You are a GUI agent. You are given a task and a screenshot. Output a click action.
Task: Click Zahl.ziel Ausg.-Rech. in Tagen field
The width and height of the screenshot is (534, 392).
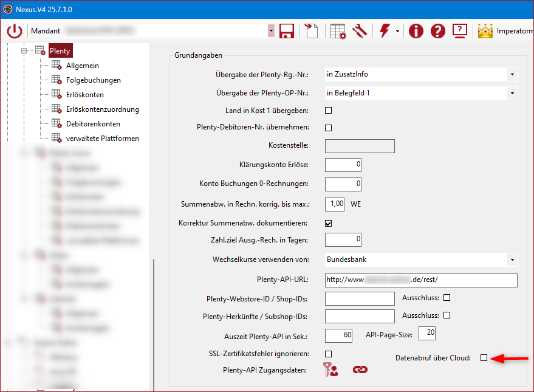coord(343,239)
